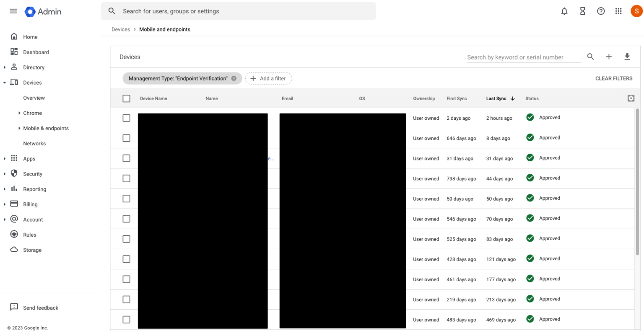Check the first device row checkbox
The image size is (644, 331).
click(126, 118)
